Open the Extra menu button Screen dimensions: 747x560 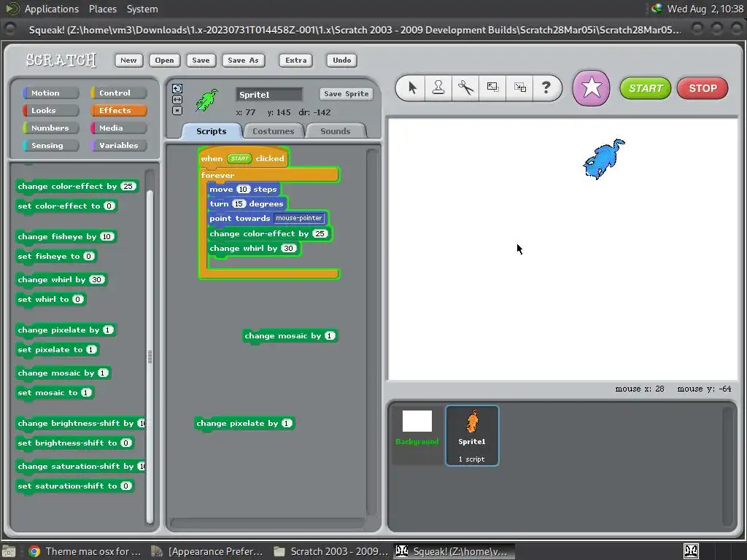(x=296, y=60)
